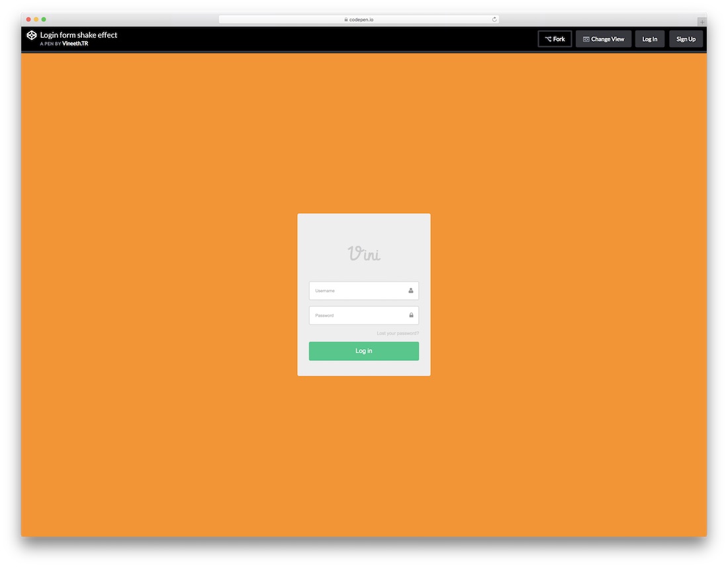Click the padlock icon in Password field
Viewport: 728px width, 567px height.
pos(410,315)
